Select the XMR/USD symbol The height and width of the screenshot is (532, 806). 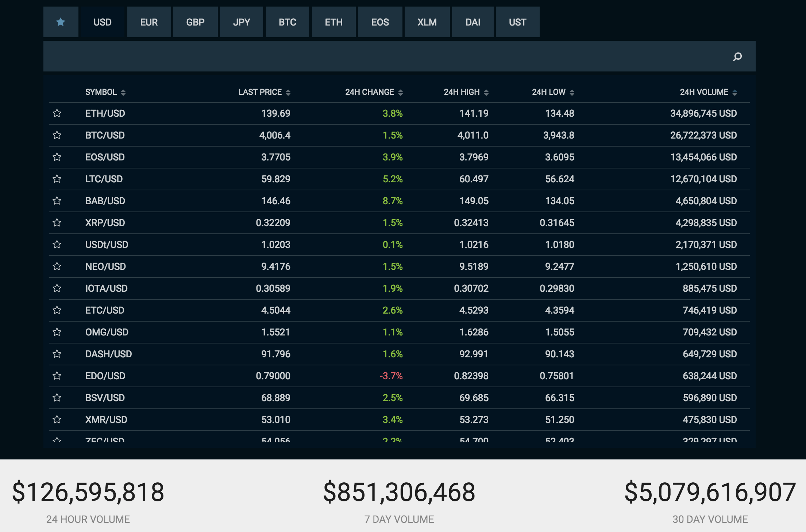pos(106,420)
